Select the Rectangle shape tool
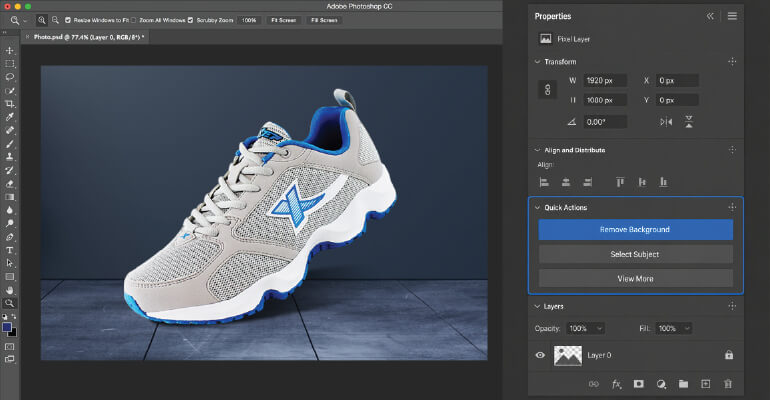 (9, 277)
